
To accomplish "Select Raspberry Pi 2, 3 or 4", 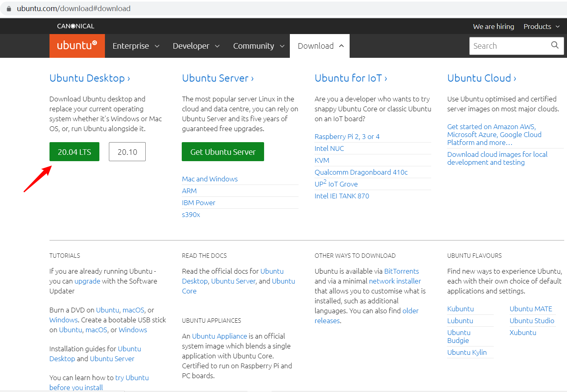I will point(347,136).
